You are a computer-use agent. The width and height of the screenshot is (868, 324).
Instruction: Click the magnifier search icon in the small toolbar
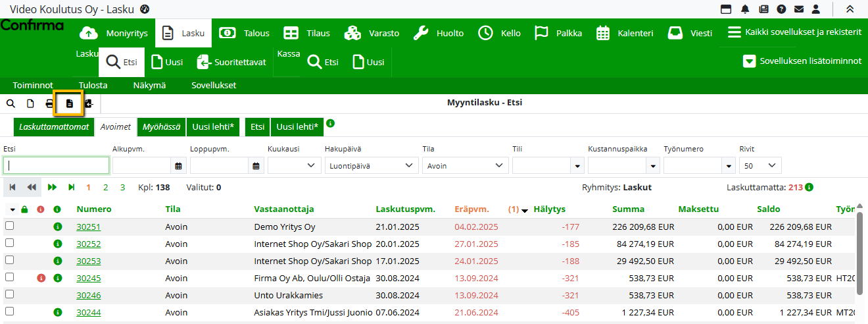11,103
